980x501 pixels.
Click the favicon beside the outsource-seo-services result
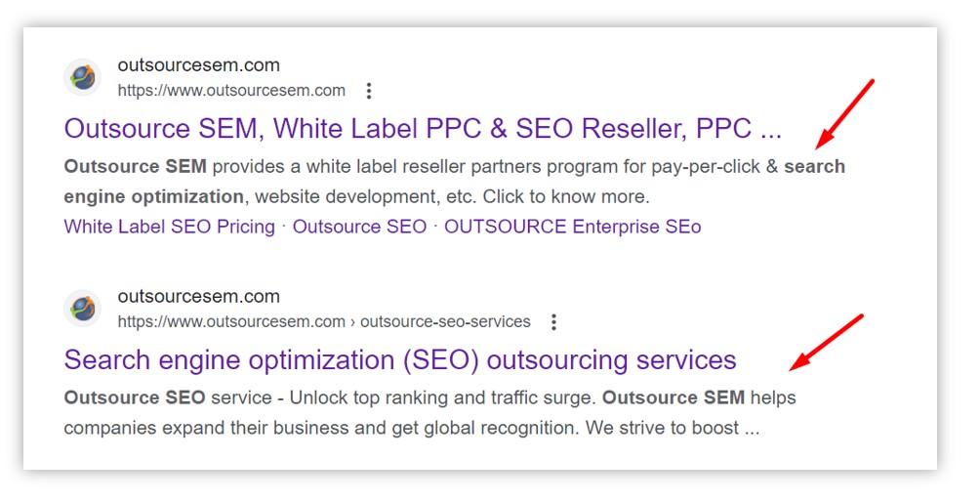pos(83,309)
